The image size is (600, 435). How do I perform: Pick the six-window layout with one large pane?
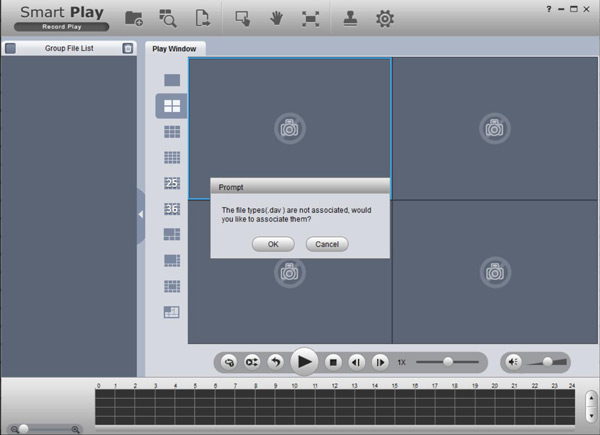172,234
